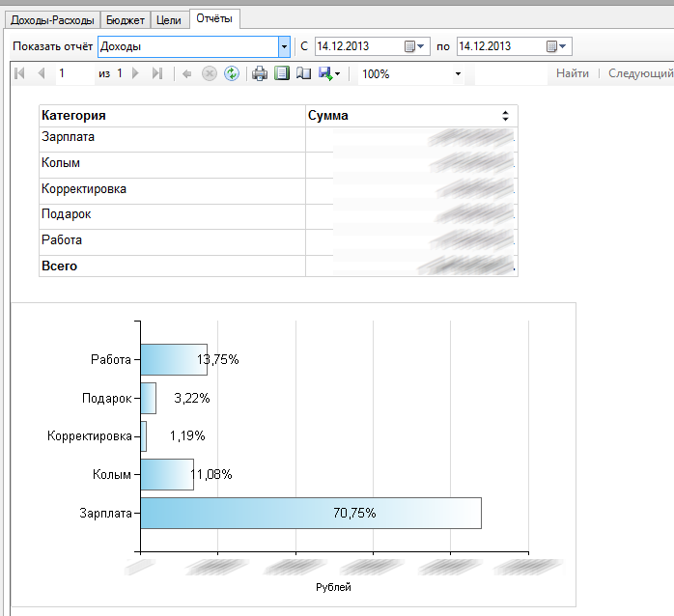
Task: Select the Цели tab
Action: click(x=169, y=19)
